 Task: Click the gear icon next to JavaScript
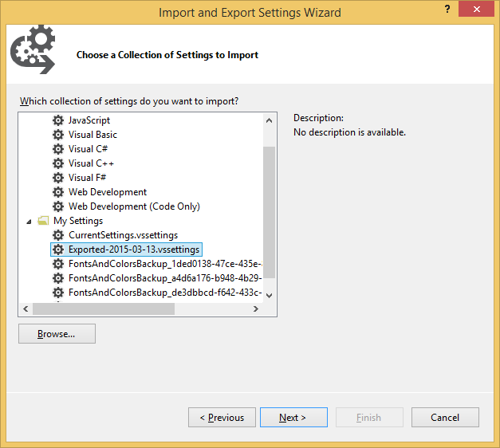point(58,120)
